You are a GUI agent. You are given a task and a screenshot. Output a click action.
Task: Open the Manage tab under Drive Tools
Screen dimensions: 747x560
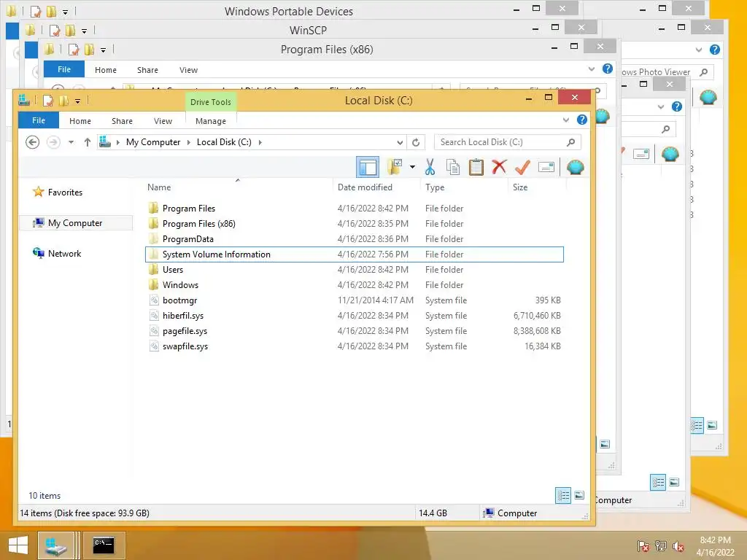pos(211,121)
